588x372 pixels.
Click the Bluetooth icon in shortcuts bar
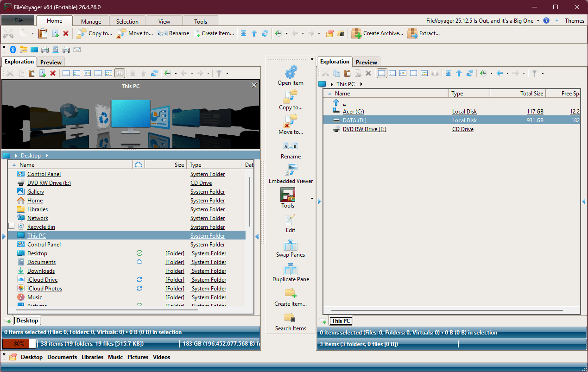(13, 50)
